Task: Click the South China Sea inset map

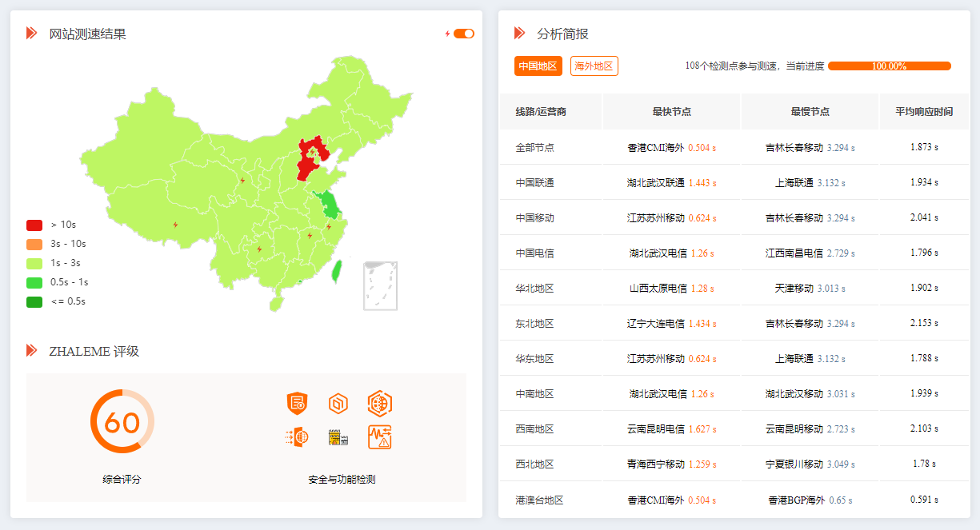Action: (380, 284)
